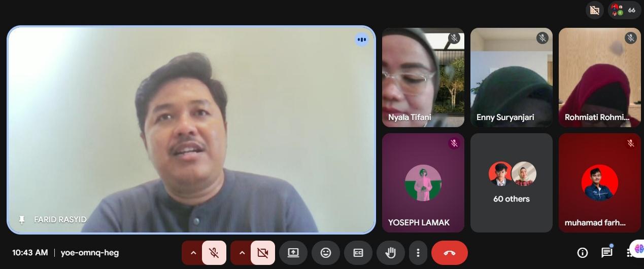Turn on closed captions
Viewport: 644px width, 269px height.
tap(358, 253)
